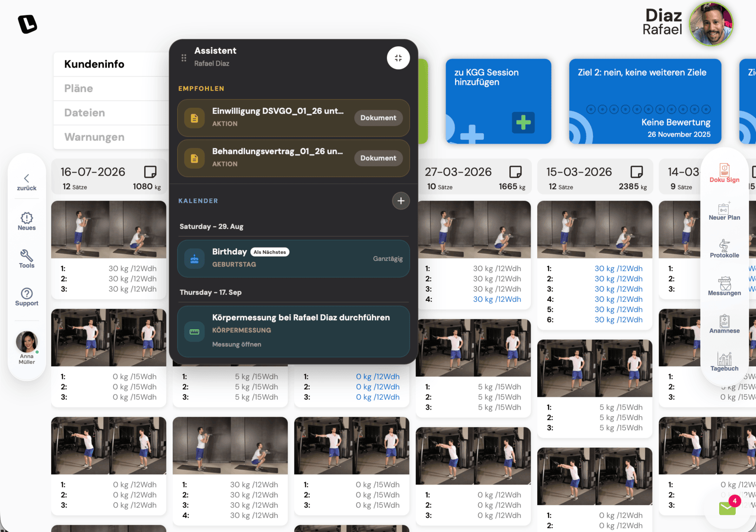Add a new Kalender entry

[x=401, y=201]
